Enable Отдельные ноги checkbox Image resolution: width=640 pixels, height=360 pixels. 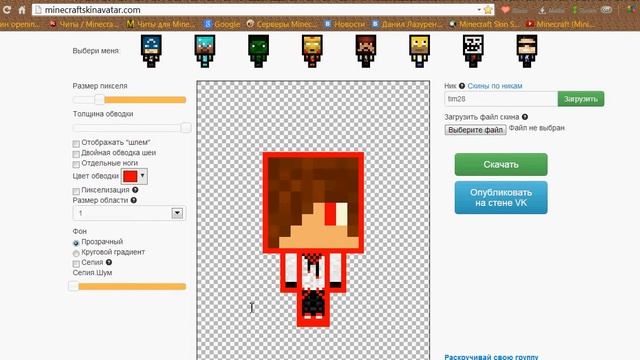76,164
